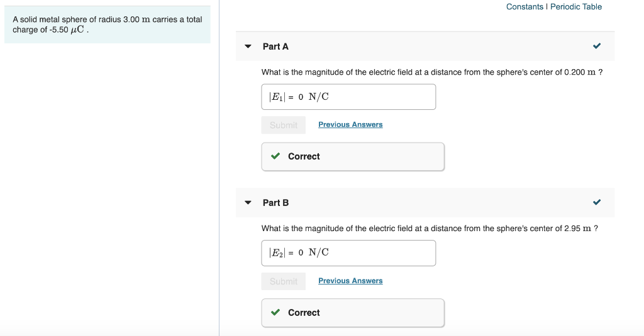Screen dimensions: 644x336
Task: Click the Part A question about 0.200 m
Action: click(x=431, y=72)
